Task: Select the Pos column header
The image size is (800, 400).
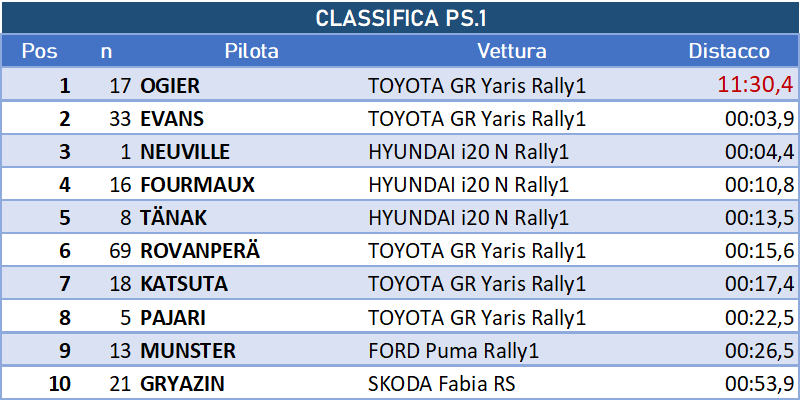Action: click(x=39, y=51)
